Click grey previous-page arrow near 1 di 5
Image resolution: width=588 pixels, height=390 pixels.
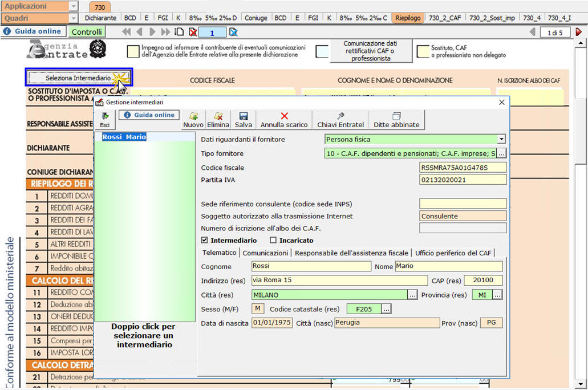[533, 32]
